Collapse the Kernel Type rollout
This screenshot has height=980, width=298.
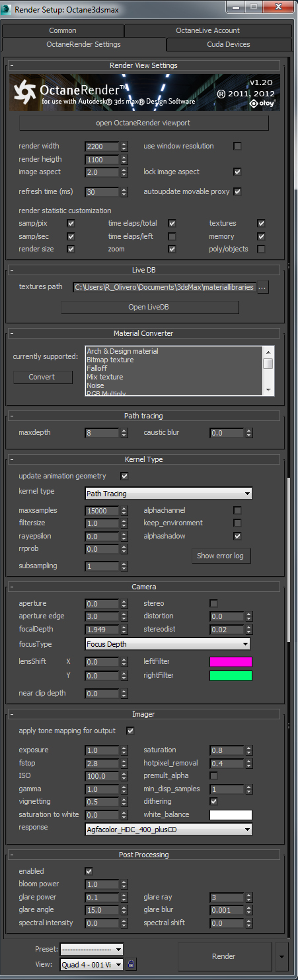tap(143, 459)
